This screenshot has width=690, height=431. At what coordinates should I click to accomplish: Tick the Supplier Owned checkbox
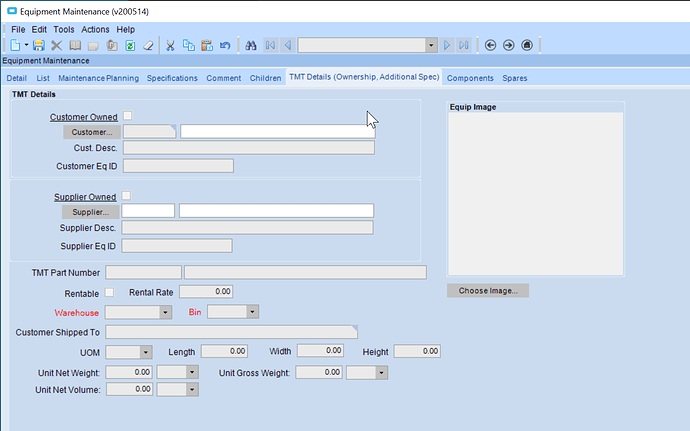point(126,196)
